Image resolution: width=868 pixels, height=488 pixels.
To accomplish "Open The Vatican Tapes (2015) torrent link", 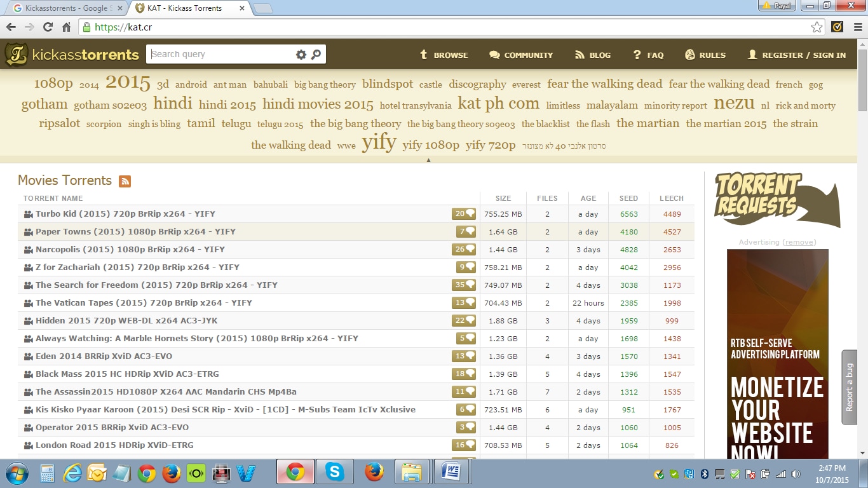I will (144, 303).
